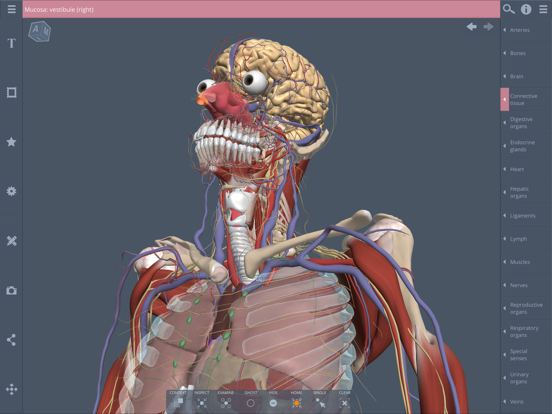Expand the Digestive organs category

coord(526,123)
